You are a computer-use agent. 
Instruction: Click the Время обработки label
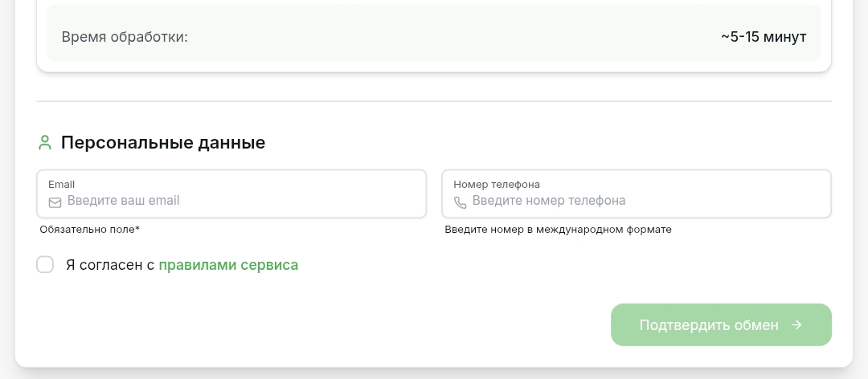[125, 37]
